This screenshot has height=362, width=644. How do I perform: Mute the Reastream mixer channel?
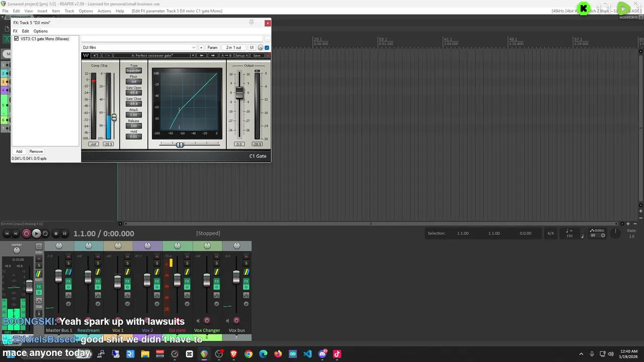(98, 256)
